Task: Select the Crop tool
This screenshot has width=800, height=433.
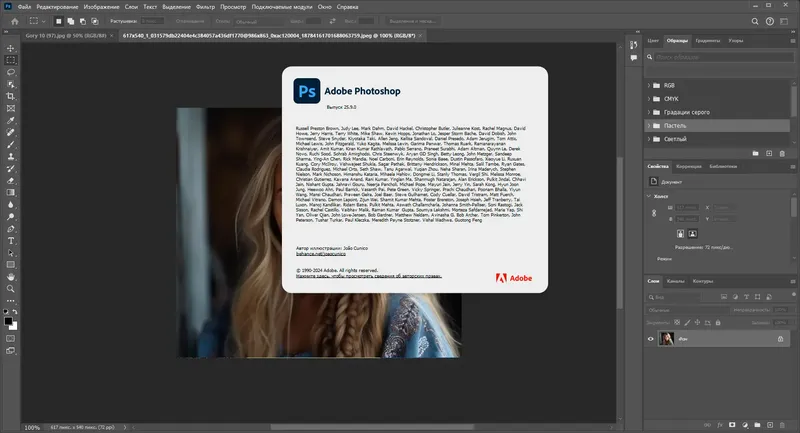Action: (11, 96)
